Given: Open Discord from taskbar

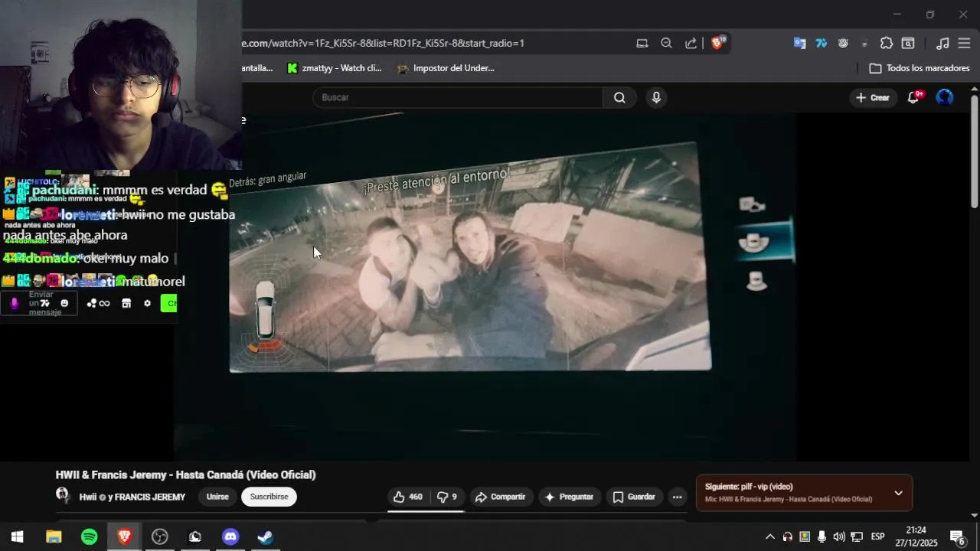Looking at the screenshot, I should (x=230, y=536).
